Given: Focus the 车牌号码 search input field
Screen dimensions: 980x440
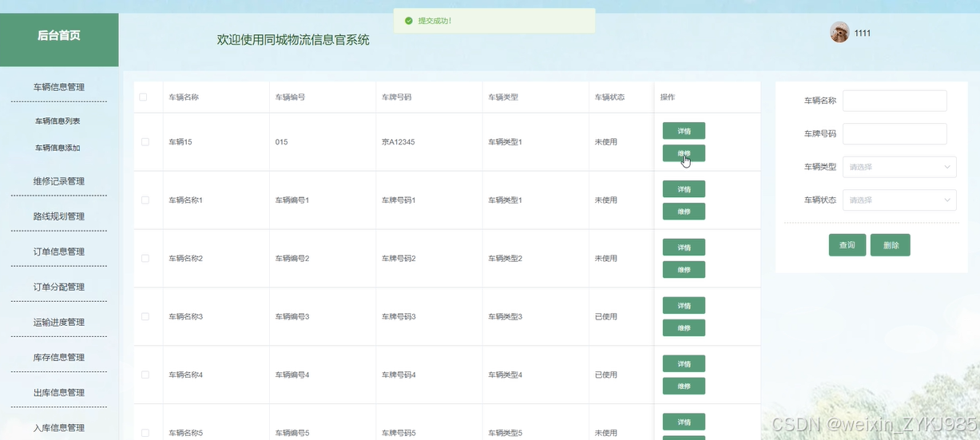Looking at the screenshot, I should pyautogui.click(x=895, y=134).
